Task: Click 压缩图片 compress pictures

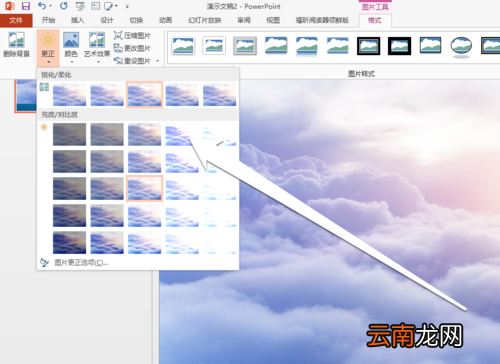Action: [x=132, y=35]
